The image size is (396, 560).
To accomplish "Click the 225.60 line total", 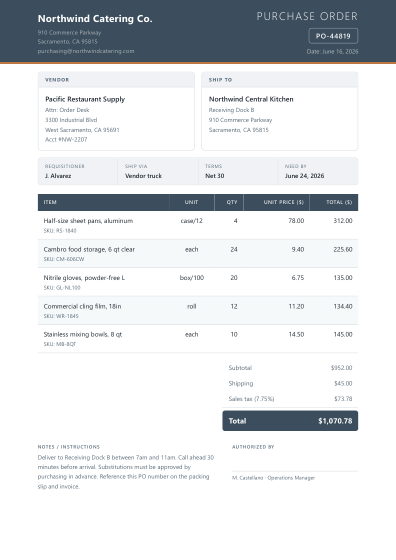I will pos(343,249).
